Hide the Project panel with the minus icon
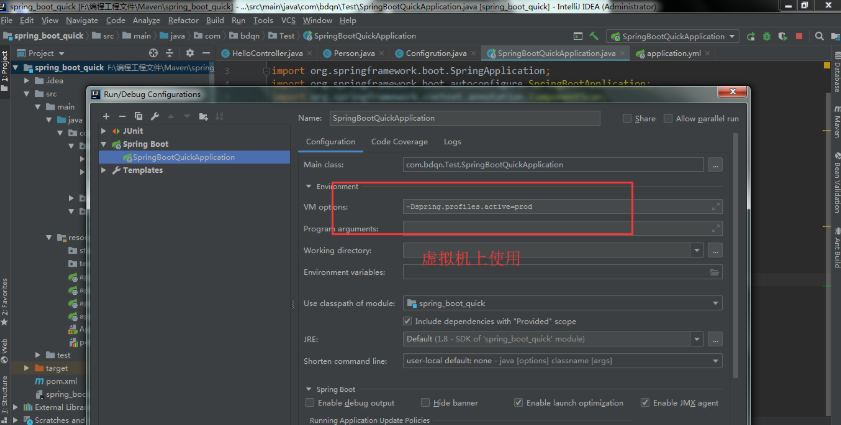Screen dimensions: 841x425 pos(206,53)
